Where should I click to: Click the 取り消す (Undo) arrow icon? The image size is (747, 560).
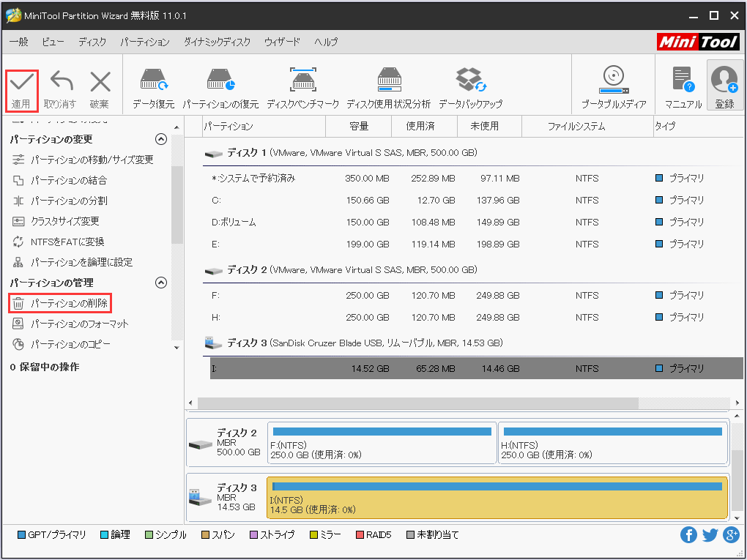coord(61,81)
